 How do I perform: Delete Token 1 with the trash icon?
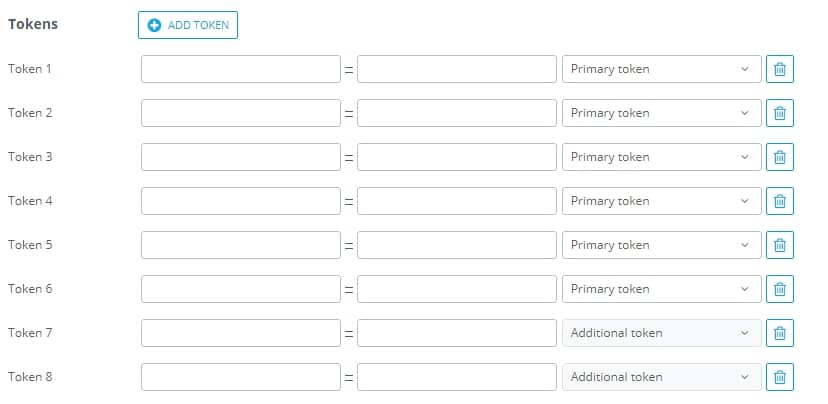pos(779,69)
